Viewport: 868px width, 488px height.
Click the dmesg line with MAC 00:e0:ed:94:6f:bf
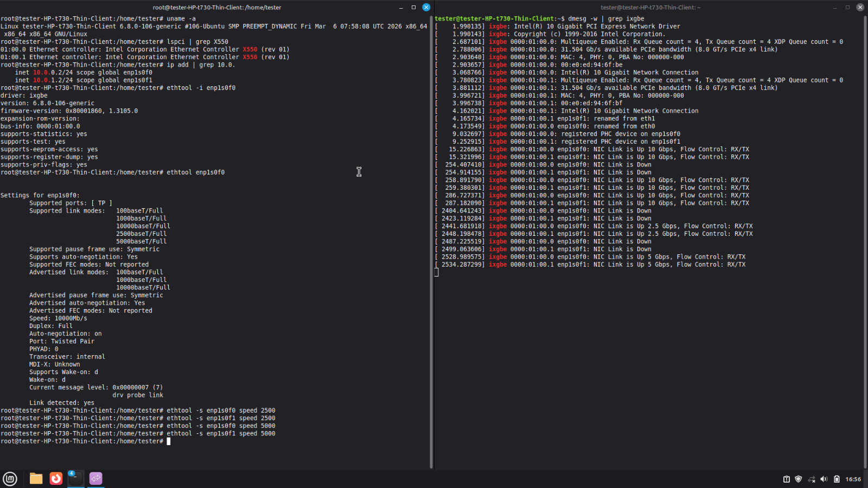528,103
